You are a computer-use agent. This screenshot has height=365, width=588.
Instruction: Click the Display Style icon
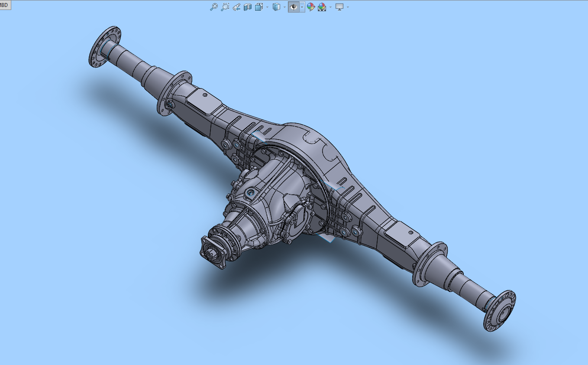tap(276, 7)
